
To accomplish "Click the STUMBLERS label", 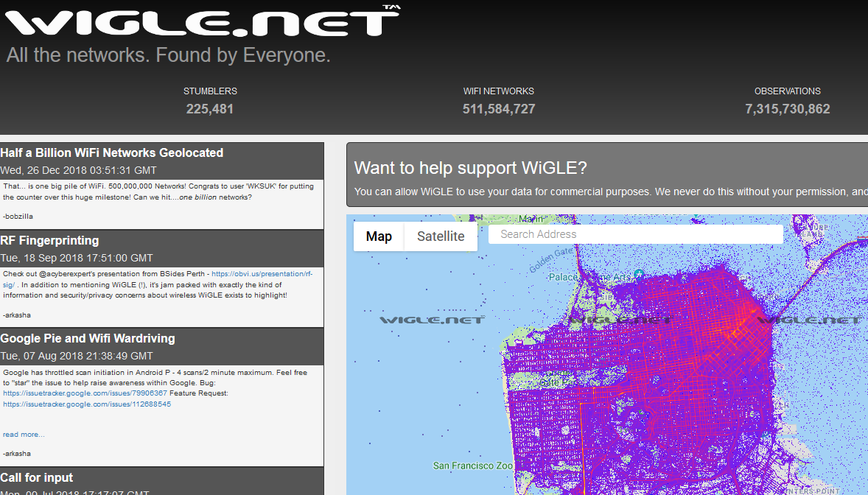I will coord(210,91).
